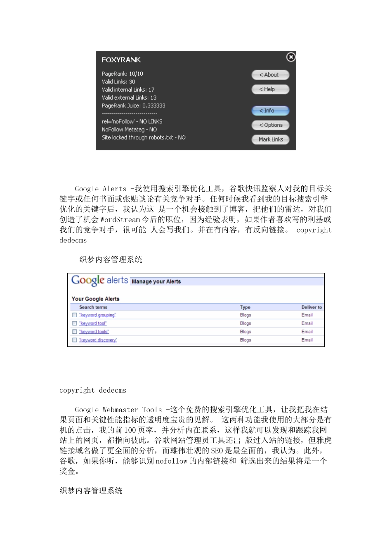This screenshot has width=392, height=555.
Task: Click "Site locked through robots.txt - NO" line
Action: tap(144, 138)
